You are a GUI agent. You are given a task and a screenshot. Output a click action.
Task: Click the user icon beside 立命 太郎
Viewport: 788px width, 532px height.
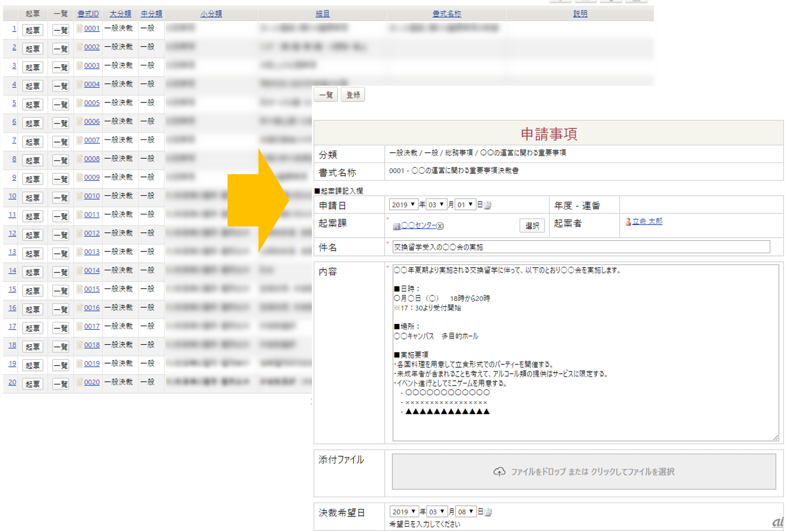point(628,221)
